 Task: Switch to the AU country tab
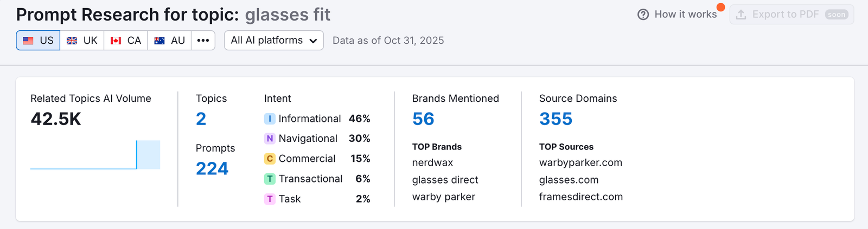pos(169,41)
